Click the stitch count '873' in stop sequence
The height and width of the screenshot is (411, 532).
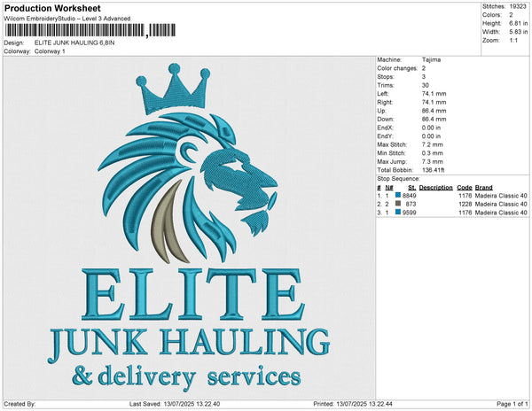pyautogui.click(x=411, y=204)
